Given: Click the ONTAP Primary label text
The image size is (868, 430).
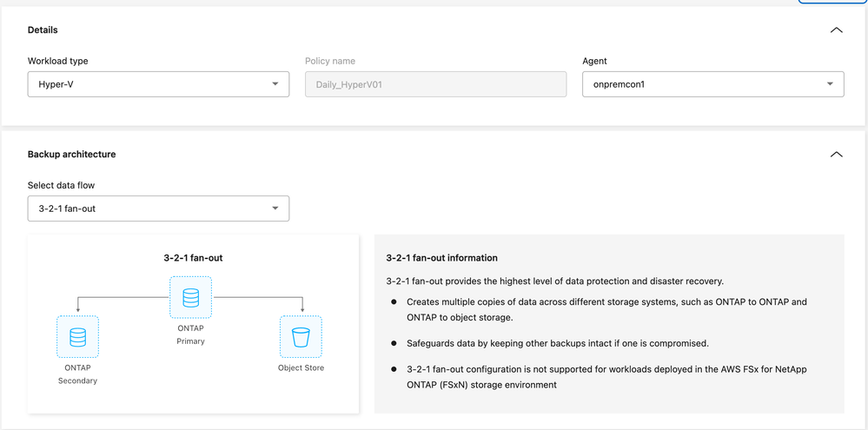Looking at the screenshot, I should point(190,335).
